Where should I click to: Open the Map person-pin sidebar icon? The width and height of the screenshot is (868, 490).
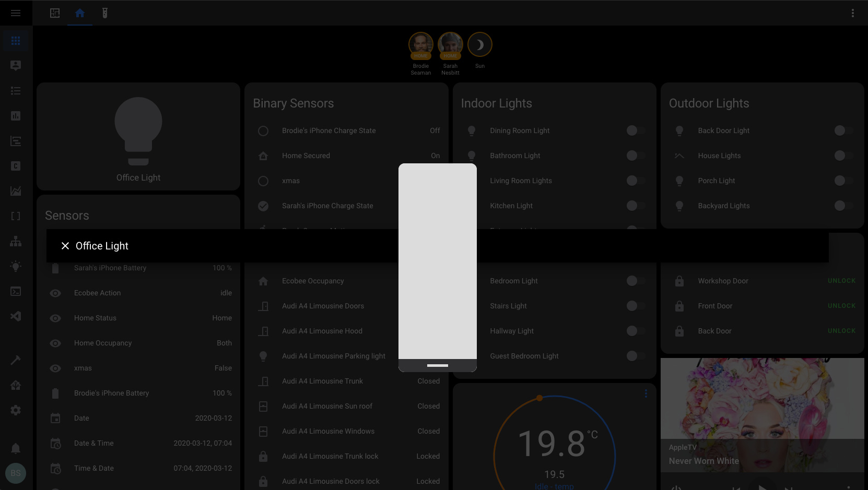pyautogui.click(x=16, y=66)
